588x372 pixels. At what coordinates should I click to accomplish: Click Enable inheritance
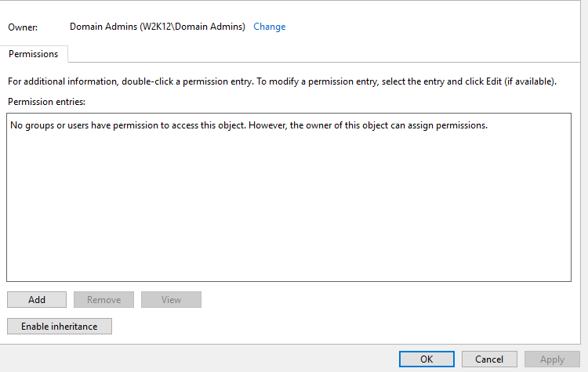[x=60, y=327]
